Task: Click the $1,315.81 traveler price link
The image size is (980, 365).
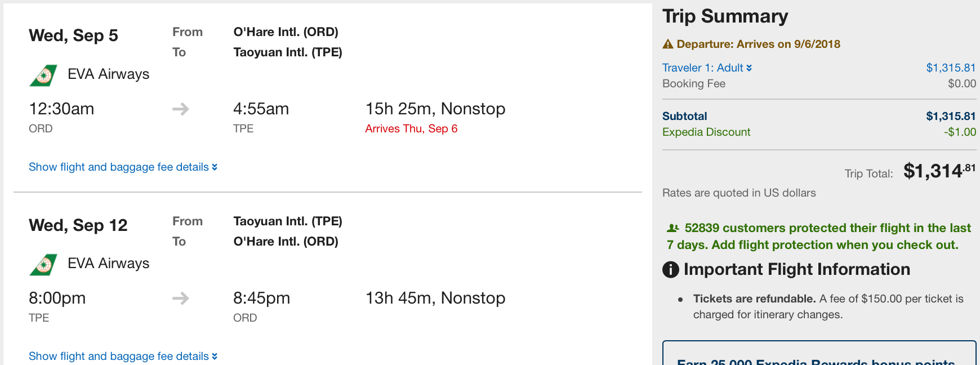Action: click(x=950, y=68)
